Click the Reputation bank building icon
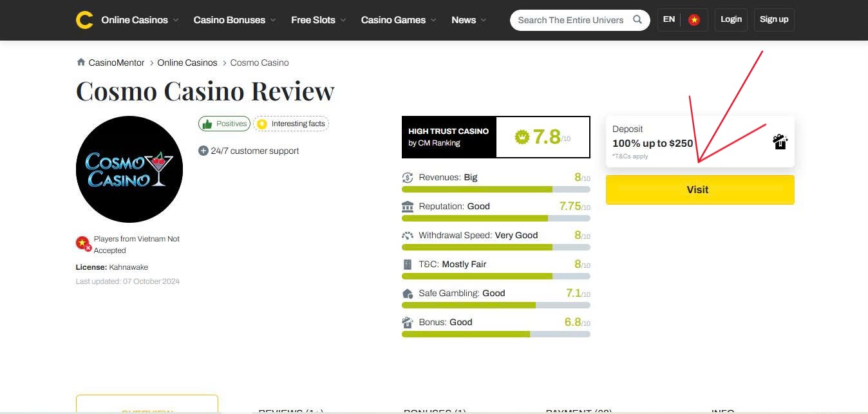 408,207
